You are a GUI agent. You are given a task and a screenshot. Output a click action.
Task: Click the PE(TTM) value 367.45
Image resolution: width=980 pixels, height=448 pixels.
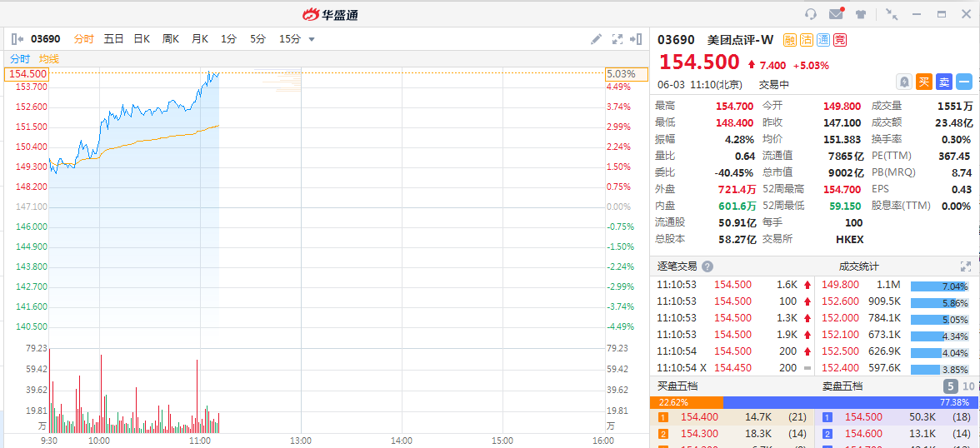tap(955, 156)
